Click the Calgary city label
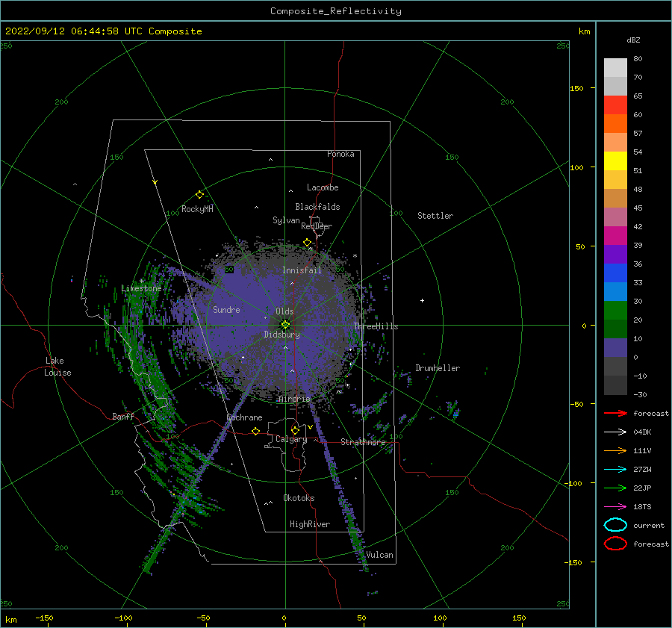The width and height of the screenshot is (672, 628). click(x=291, y=439)
